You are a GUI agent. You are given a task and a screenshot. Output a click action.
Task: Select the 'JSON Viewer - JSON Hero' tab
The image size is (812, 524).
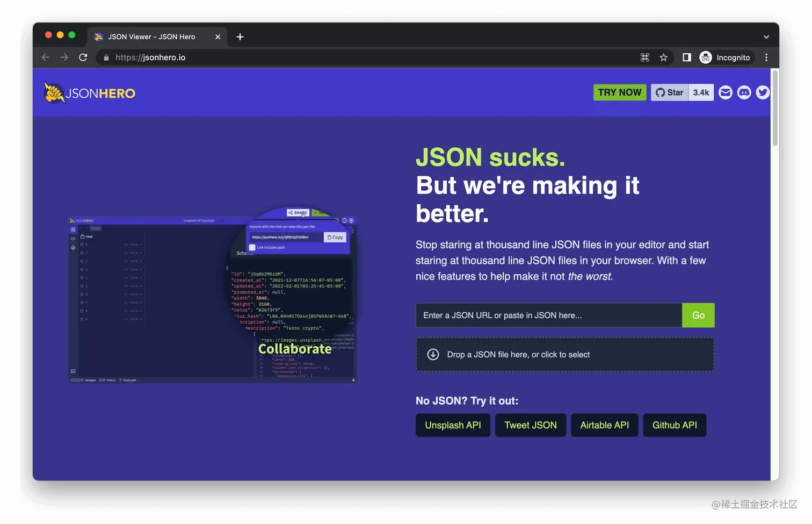coord(151,37)
